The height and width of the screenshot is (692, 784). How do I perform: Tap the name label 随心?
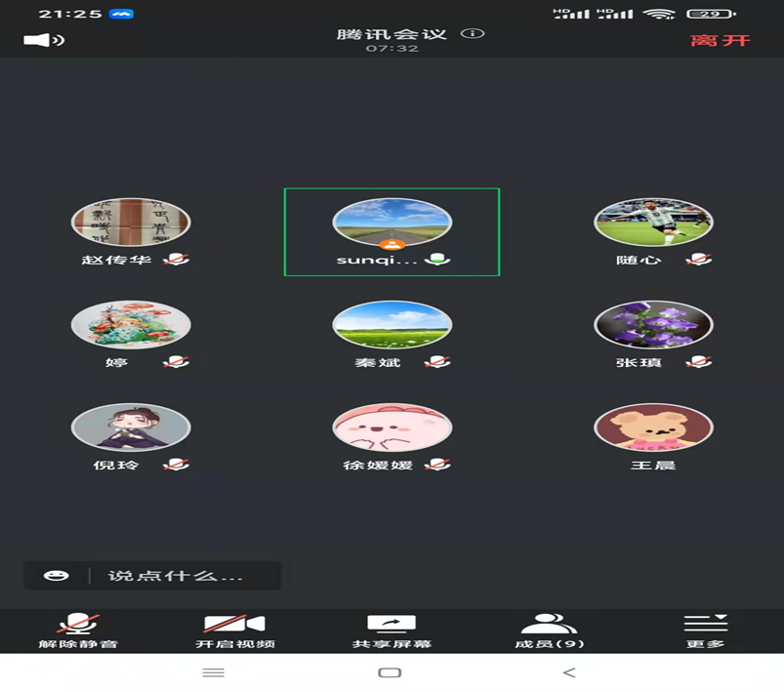point(639,260)
